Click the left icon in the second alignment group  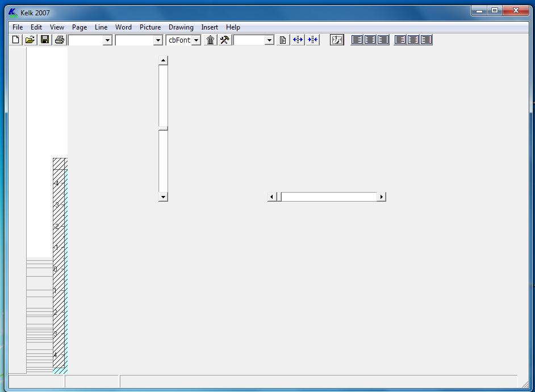(x=400, y=40)
